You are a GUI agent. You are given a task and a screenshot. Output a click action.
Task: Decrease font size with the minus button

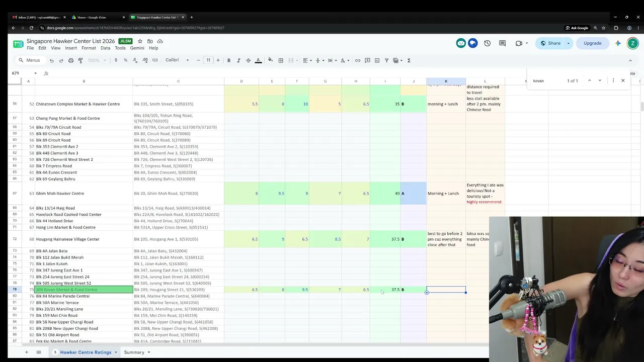click(198, 60)
